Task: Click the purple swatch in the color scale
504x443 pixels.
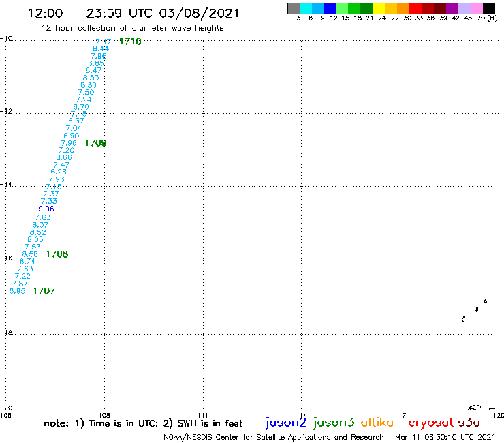Action: click(452, 8)
